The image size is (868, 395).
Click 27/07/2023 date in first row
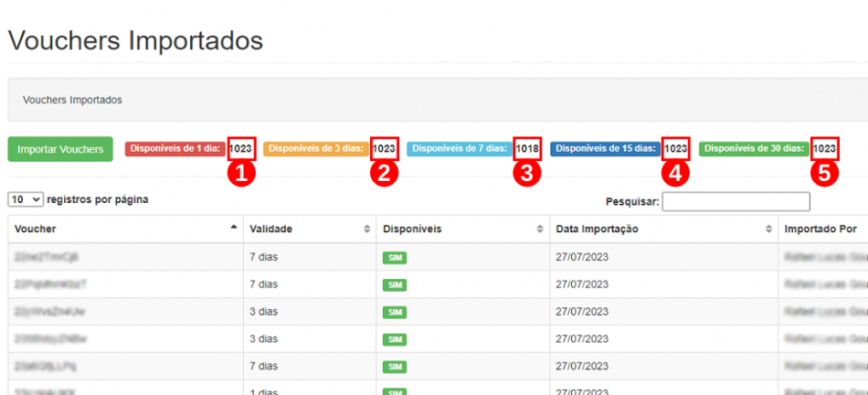click(x=582, y=257)
